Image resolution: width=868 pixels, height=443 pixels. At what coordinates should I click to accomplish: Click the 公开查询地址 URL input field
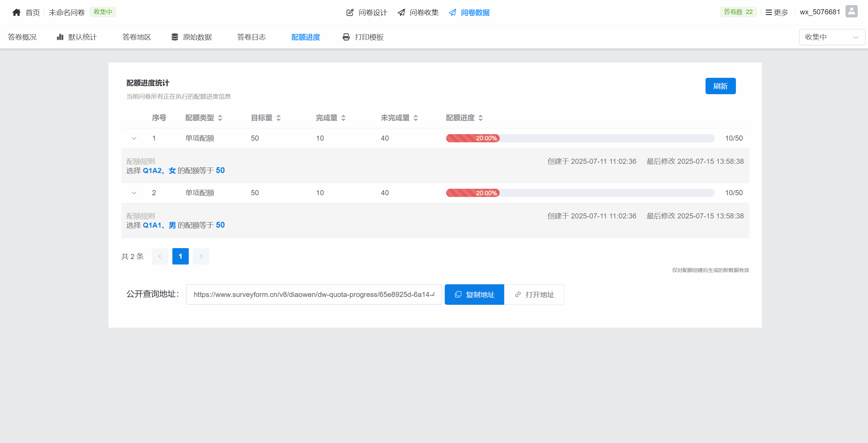point(313,295)
